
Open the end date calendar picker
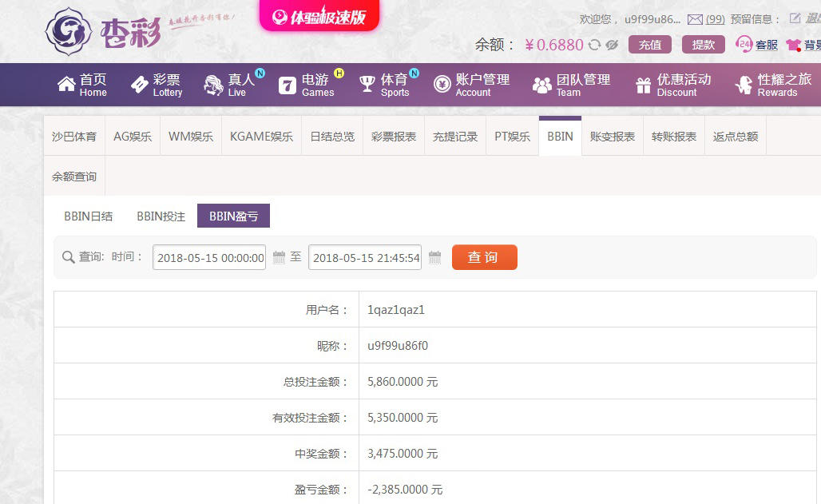click(x=434, y=257)
